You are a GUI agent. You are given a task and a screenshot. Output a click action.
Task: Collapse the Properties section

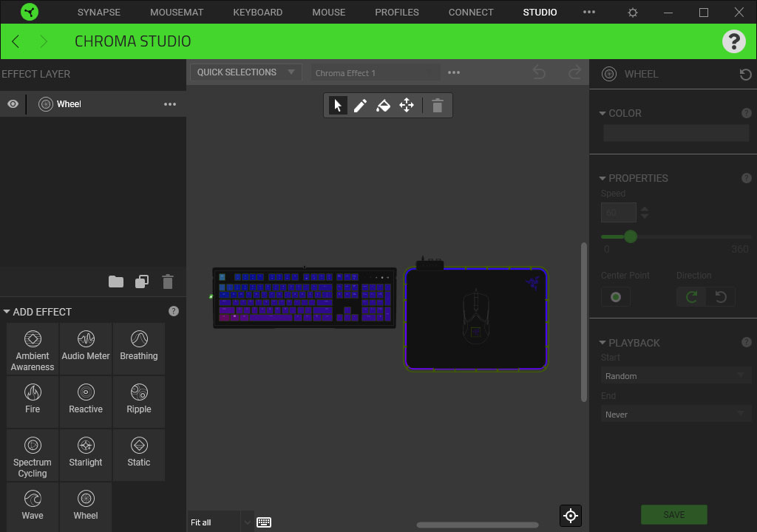[x=602, y=179]
